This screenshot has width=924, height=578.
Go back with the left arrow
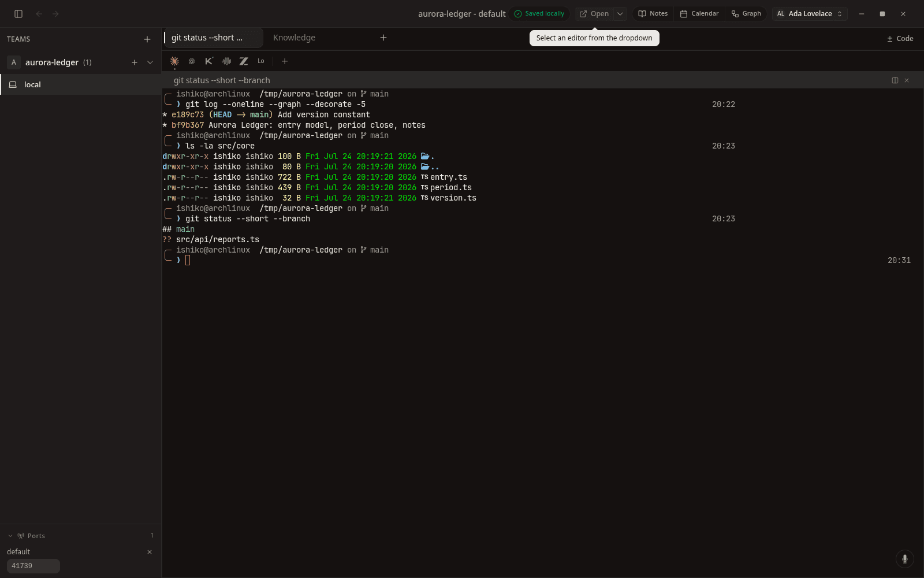39,14
